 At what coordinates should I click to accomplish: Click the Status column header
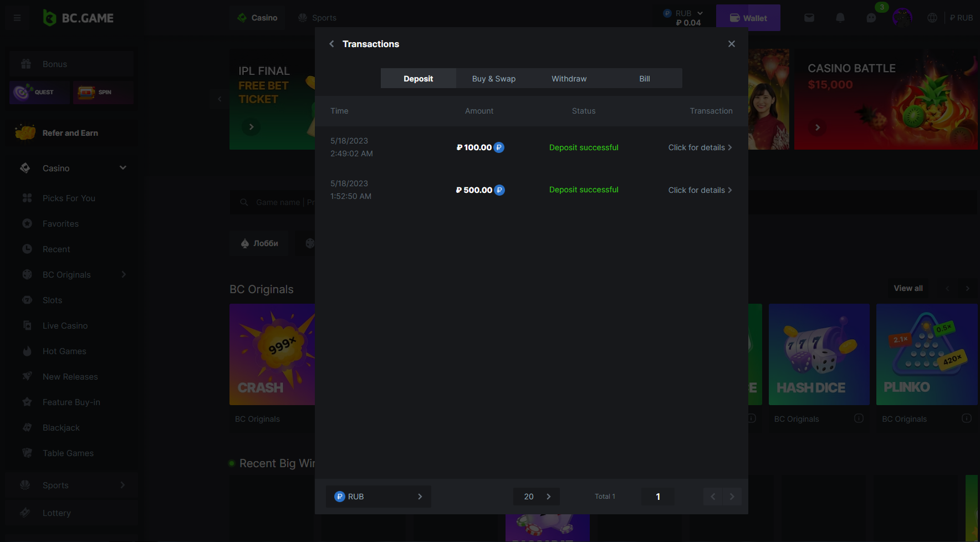click(584, 111)
